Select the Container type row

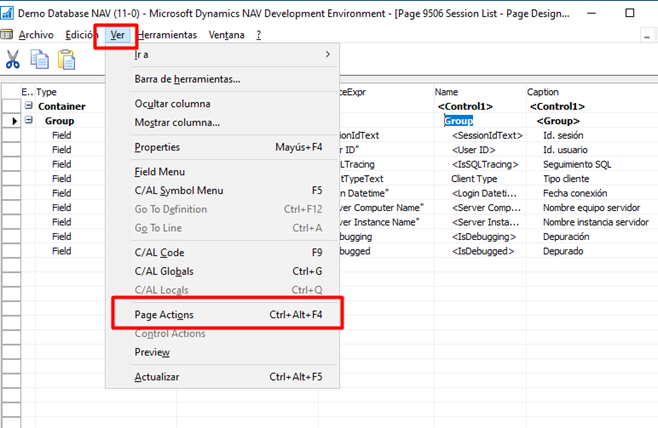pyautogui.click(x=62, y=107)
